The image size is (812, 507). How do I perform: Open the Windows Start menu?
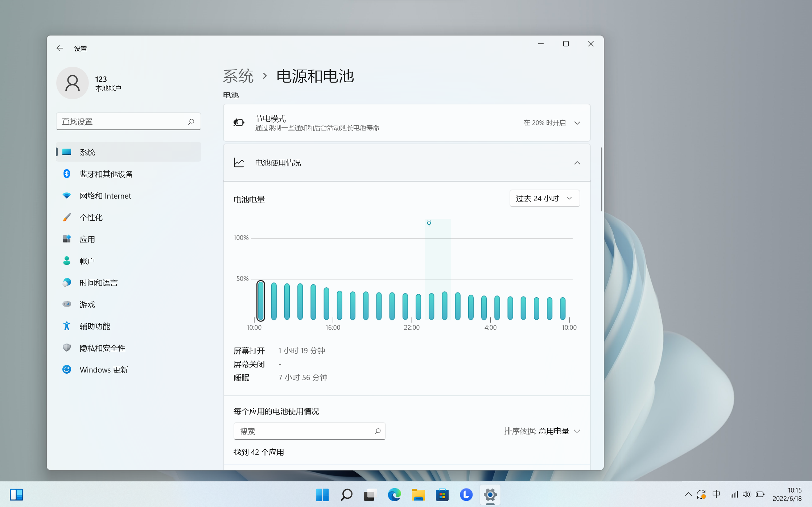(x=322, y=495)
